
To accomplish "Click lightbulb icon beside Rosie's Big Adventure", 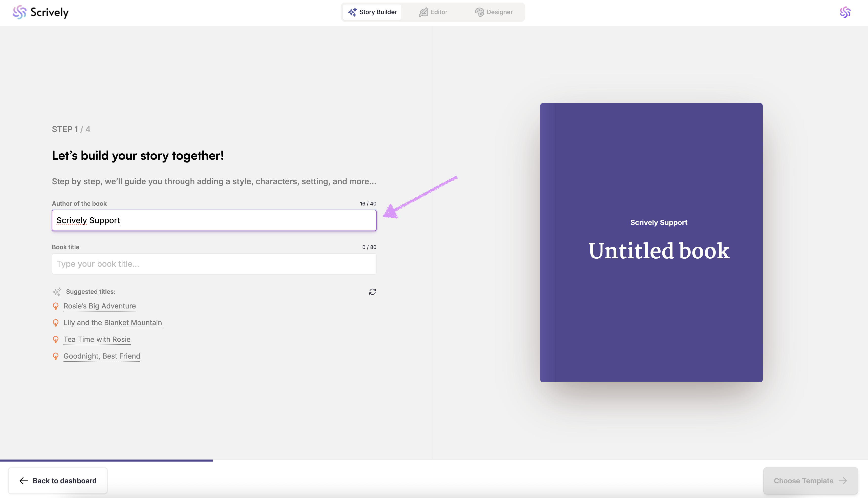I will pos(56,306).
